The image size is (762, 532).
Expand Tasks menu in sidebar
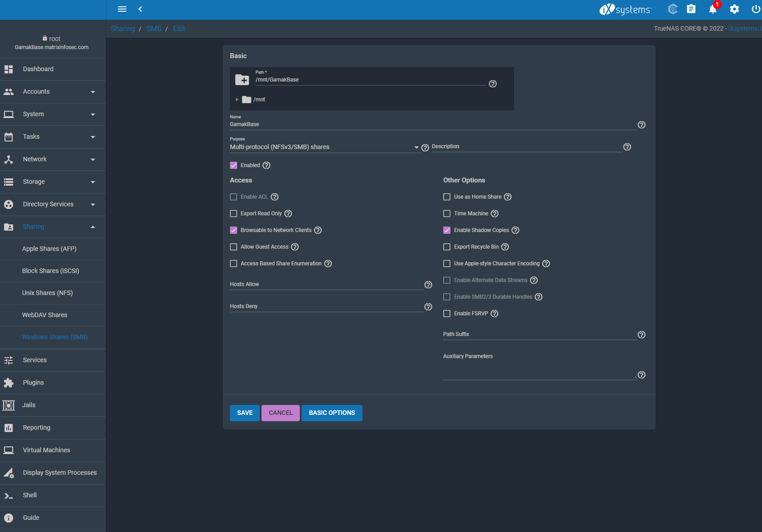(53, 137)
